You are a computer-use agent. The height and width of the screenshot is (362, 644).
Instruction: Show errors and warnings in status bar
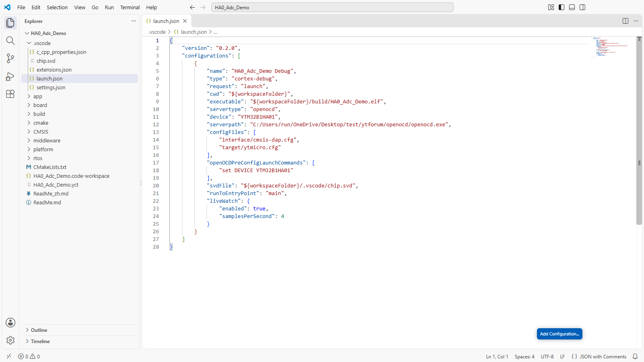coord(29,356)
